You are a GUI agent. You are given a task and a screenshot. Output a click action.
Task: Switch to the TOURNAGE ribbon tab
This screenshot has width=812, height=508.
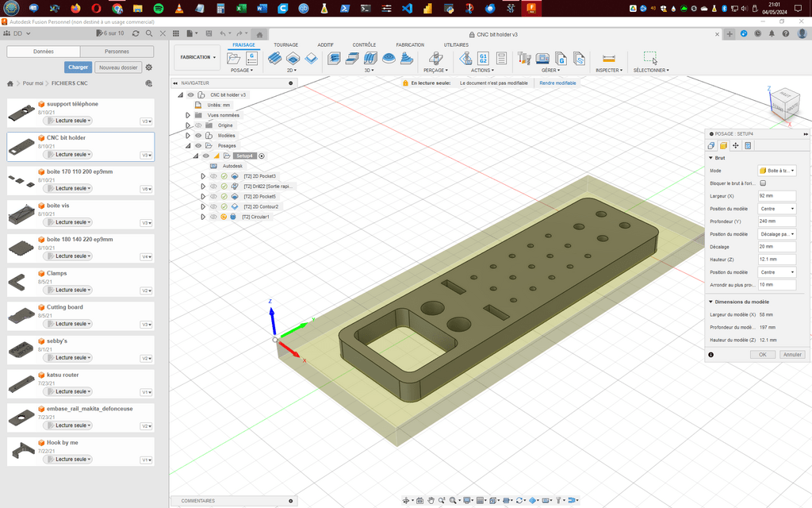click(x=285, y=45)
